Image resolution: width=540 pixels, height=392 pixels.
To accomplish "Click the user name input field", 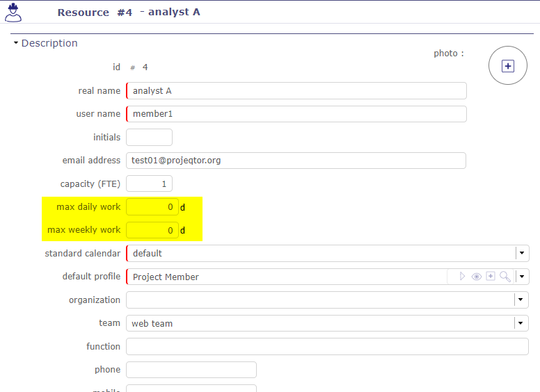I will point(296,114).
